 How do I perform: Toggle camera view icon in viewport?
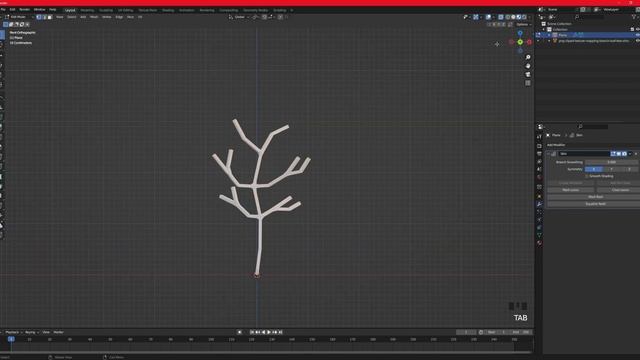[x=528, y=74]
